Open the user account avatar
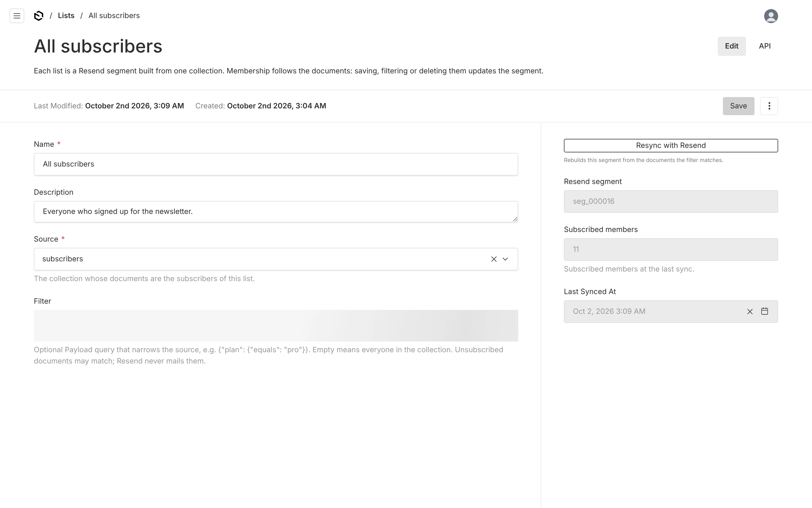The image size is (812, 508). tap(771, 16)
